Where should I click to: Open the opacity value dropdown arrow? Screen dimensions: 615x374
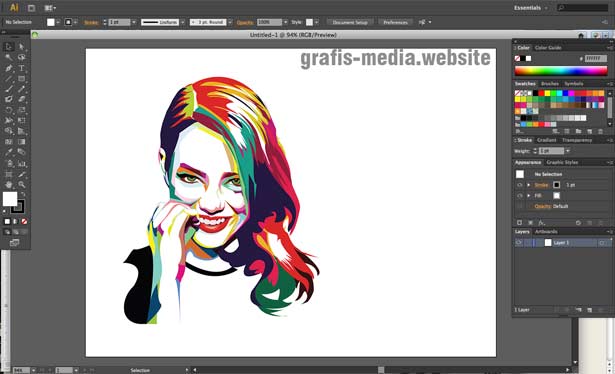[285, 22]
